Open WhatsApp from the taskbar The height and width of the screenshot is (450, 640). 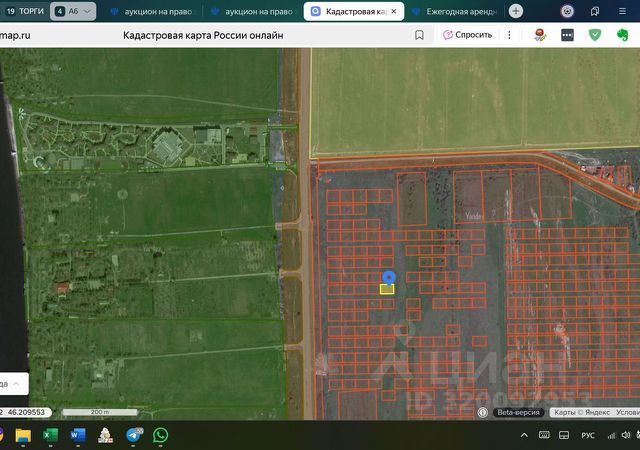coord(160,435)
